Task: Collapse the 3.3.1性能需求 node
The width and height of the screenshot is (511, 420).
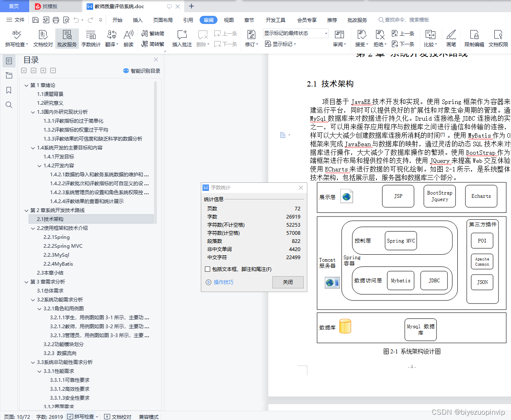Action: click(39, 371)
